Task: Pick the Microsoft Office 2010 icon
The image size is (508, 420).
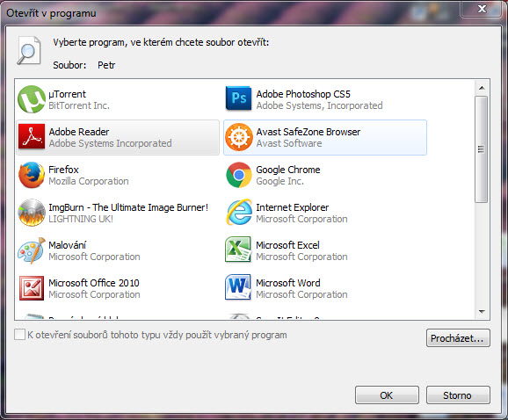Action: point(32,288)
